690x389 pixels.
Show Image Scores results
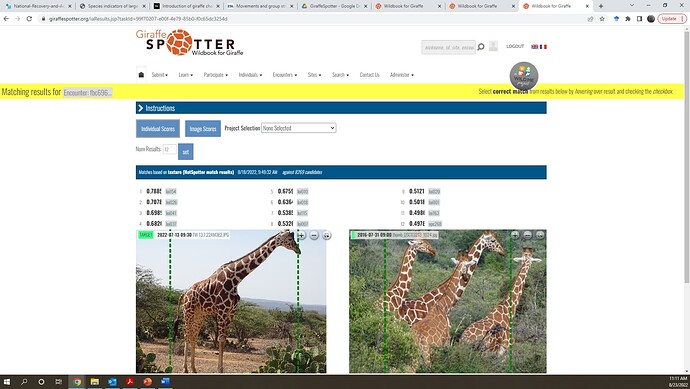pos(203,129)
